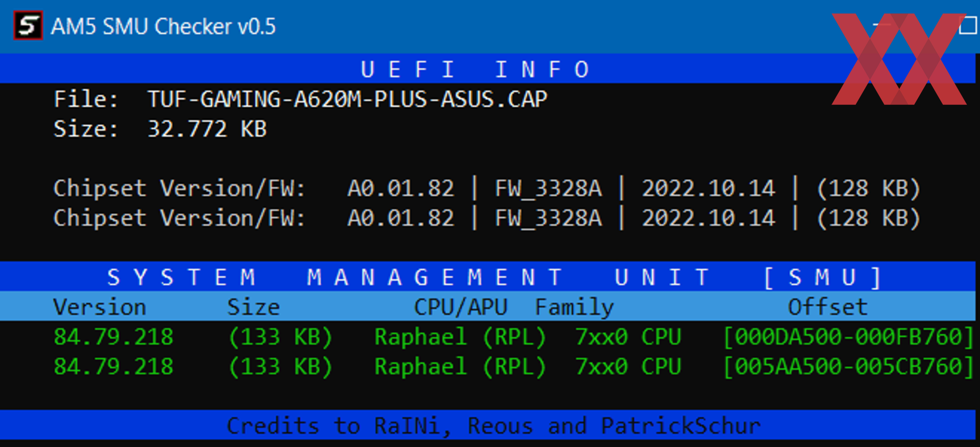Select the file size value '32.772 KB'
Viewport: 980px width, 447px height.
click(x=207, y=128)
